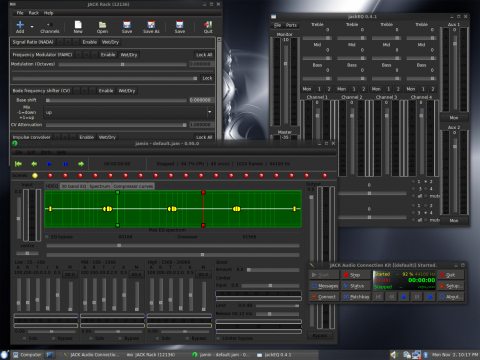Click Quit in JACK Audio Connection Kit
Image resolution: width=480 pixels, height=360 pixels.
(x=450, y=275)
